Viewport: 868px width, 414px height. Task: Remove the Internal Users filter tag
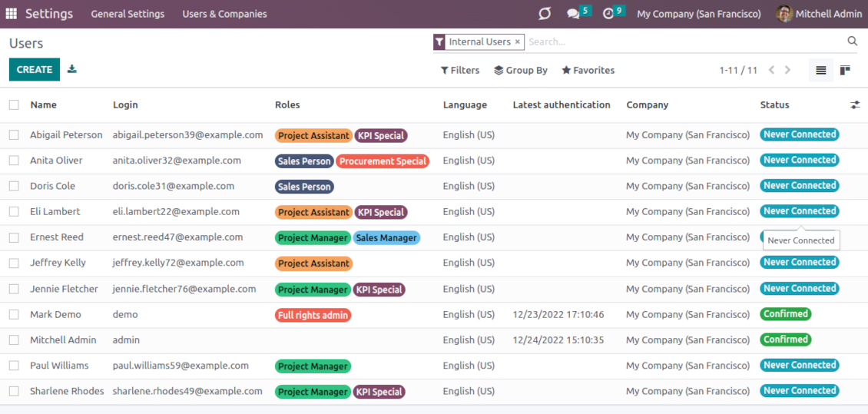517,42
